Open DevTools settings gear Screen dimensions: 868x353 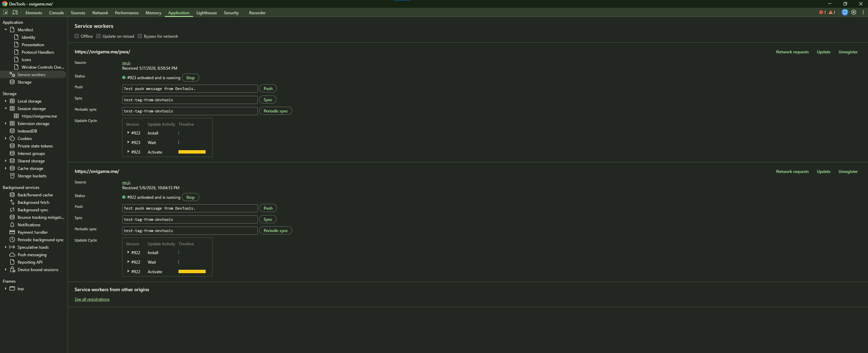[x=854, y=13]
